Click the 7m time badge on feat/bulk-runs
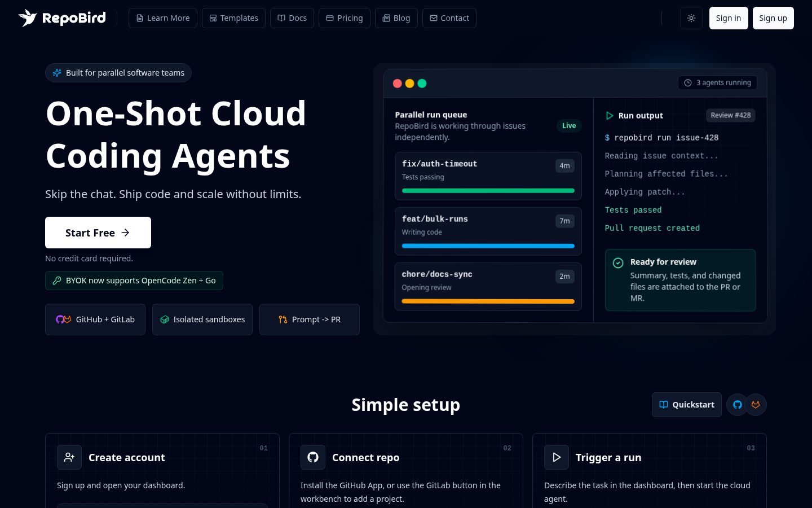The image size is (812, 508). 564,221
